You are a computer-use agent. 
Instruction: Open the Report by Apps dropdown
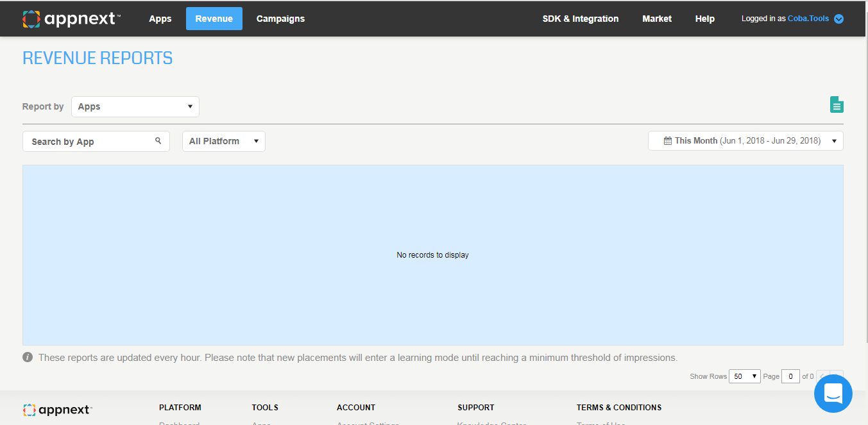pyautogui.click(x=135, y=106)
